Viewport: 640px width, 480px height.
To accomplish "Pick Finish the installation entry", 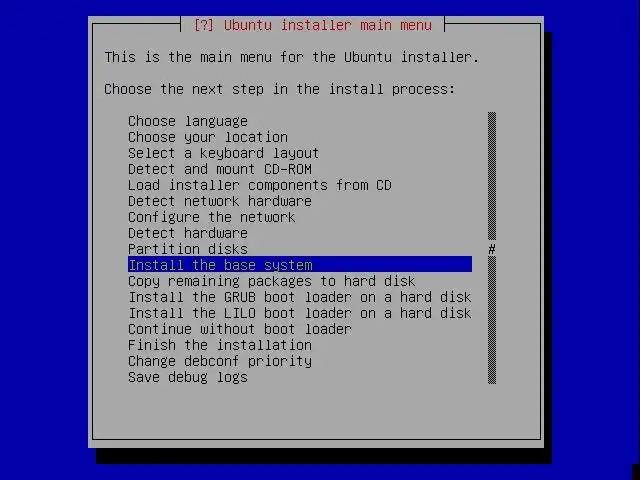I will (x=220, y=345).
